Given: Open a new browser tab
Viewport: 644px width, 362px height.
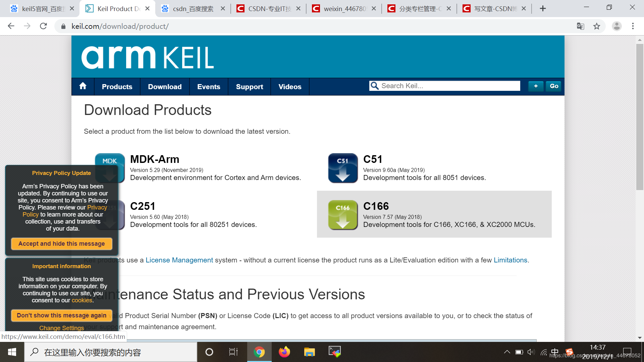Looking at the screenshot, I should coord(543,9).
